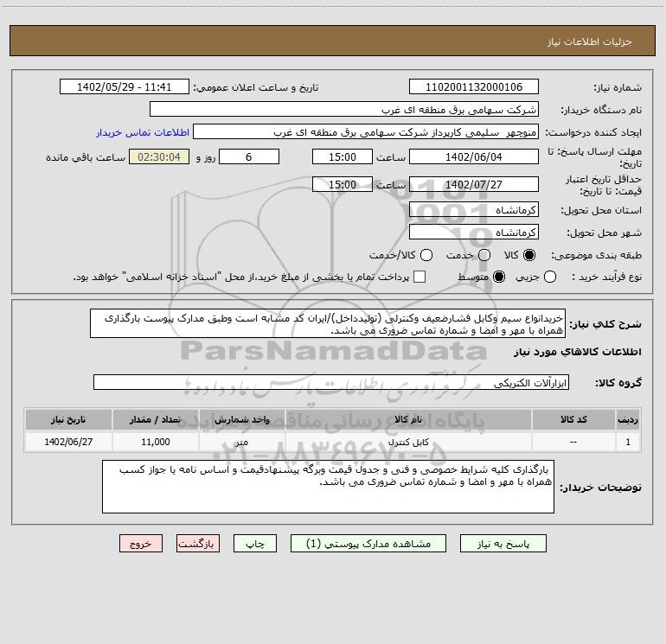Click the price validity date 1402/07/27
This screenshot has height=644, width=666.
[474, 184]
